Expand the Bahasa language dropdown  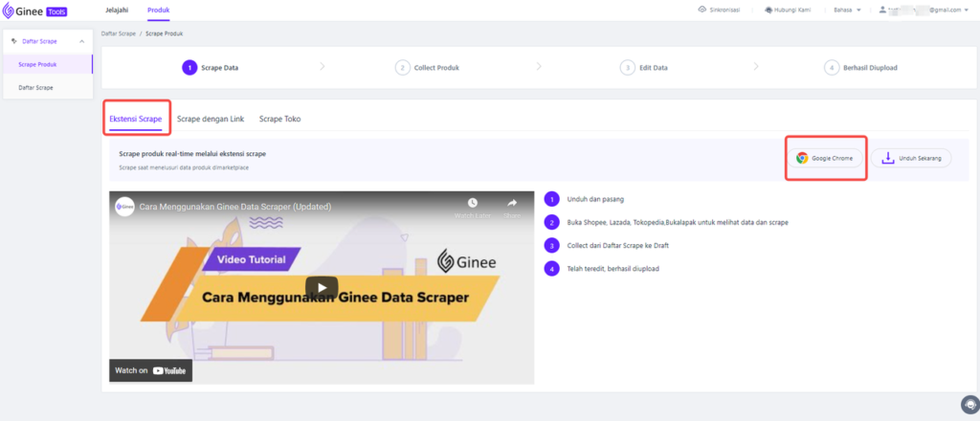[x=848, y=10]
